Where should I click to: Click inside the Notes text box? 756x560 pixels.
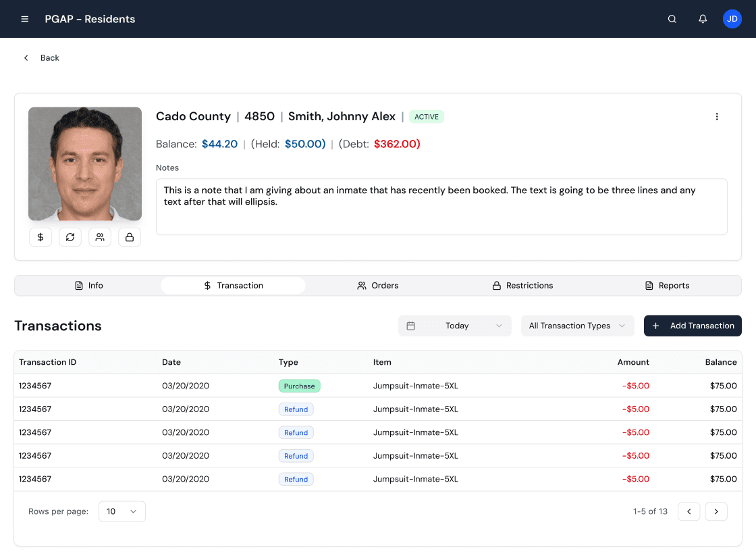pos(441,207)
